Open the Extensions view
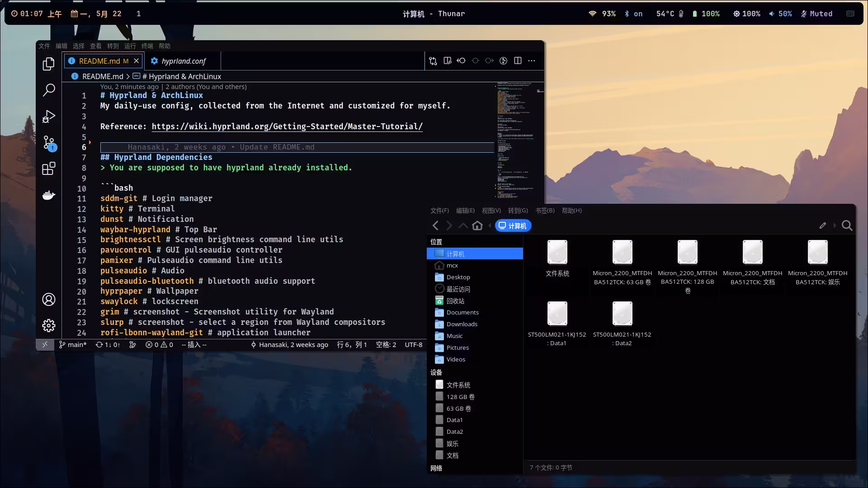The height and width of the screenshot is (488, 868). point(48,169)
